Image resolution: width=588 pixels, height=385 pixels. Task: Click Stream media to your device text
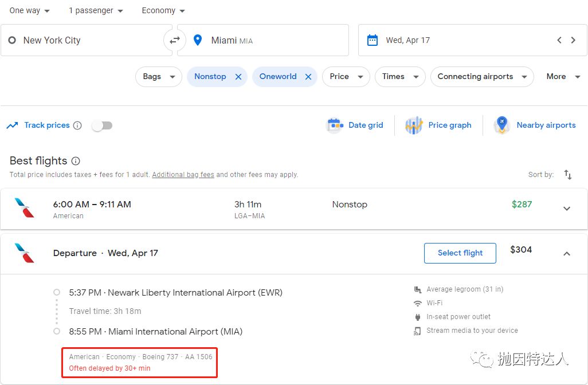[x=472, y=330]
